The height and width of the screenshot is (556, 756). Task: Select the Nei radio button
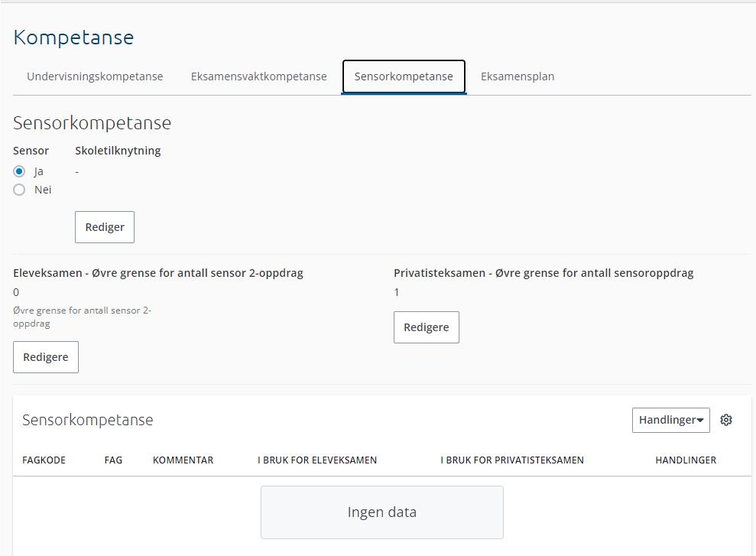coord(19,190)
